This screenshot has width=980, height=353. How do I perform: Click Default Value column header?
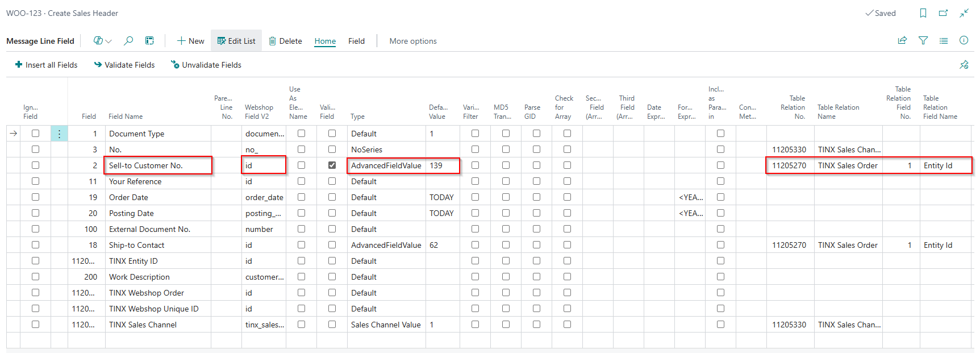(x=437, y=112)
